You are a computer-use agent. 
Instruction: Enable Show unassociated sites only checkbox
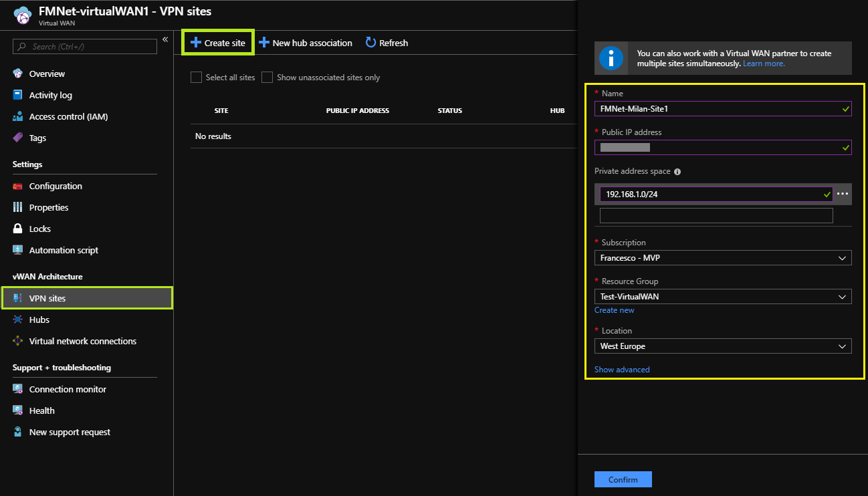[x=267, y=78]
